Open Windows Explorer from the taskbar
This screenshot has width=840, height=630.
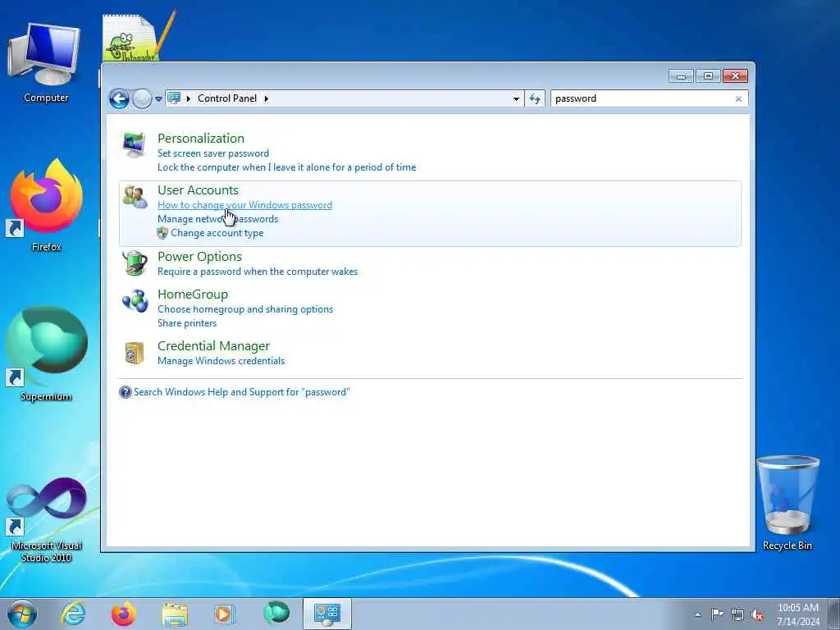click(x=175, y=614)
